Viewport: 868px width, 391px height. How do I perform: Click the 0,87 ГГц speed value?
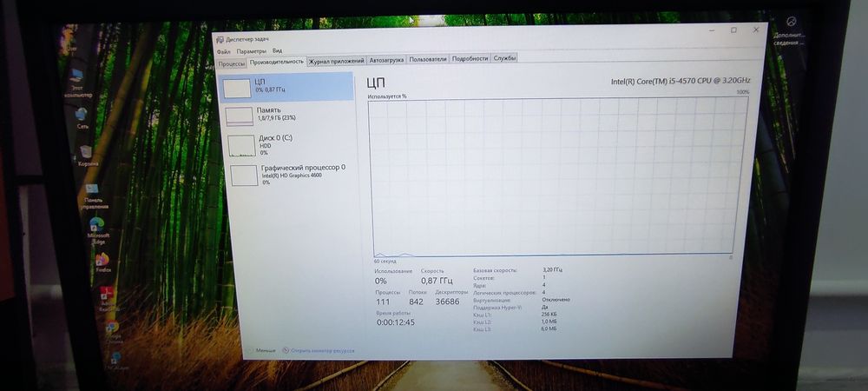coord(437,281)
